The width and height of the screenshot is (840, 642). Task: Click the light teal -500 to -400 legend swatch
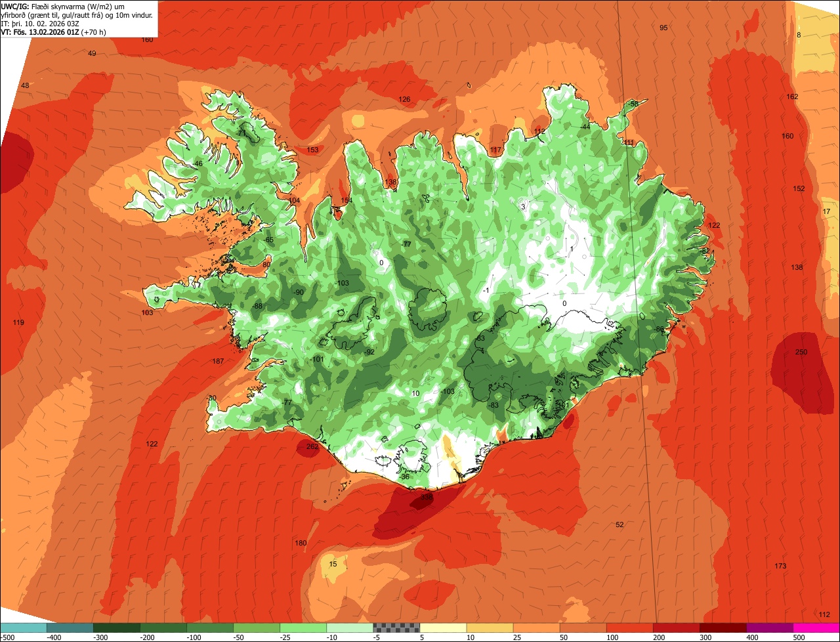click(x=23, y=627)
